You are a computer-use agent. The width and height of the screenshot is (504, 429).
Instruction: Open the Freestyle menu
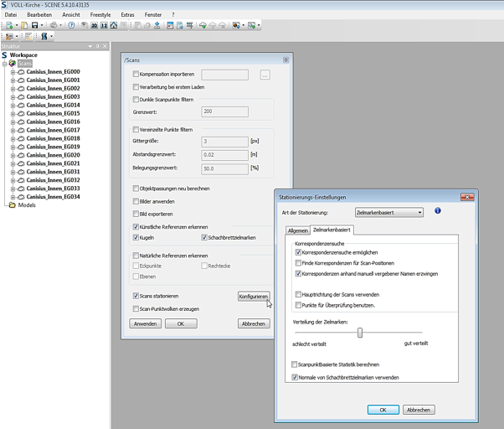[x=100, y=15]
